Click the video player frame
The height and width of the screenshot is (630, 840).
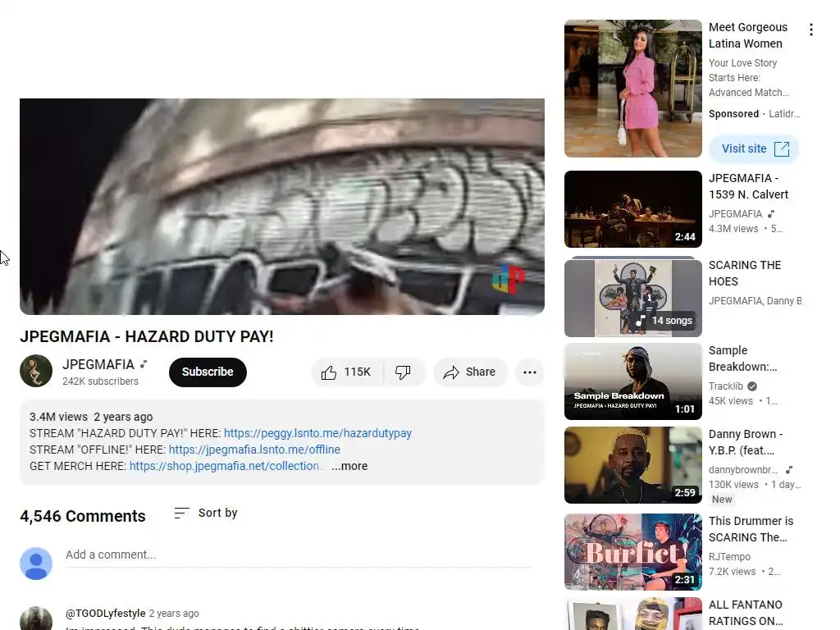(x=282, y=206)
